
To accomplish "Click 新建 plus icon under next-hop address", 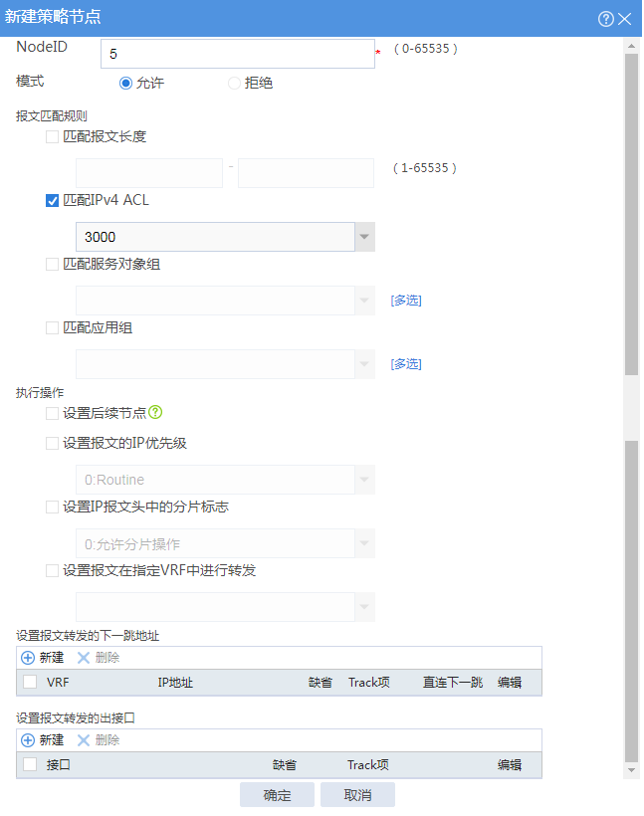I will 28,658.
